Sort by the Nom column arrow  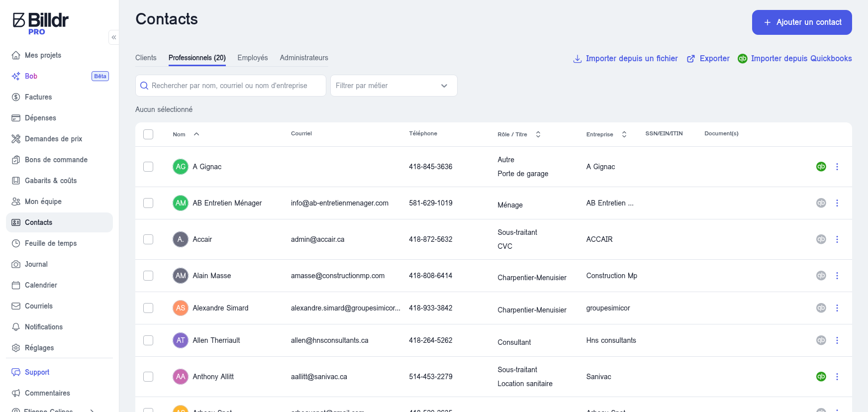click(196, 134)
